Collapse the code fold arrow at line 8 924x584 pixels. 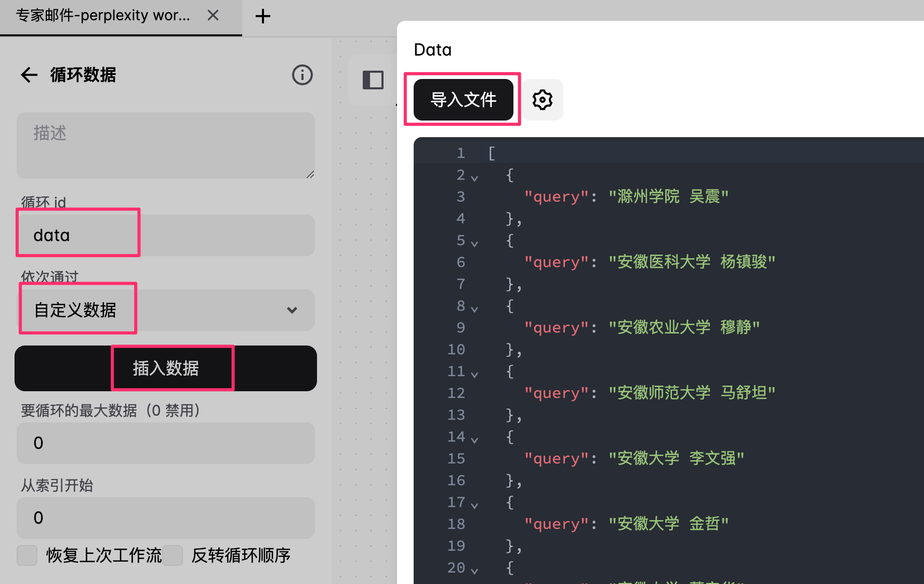pyautogui.click(x=474, y=309)
